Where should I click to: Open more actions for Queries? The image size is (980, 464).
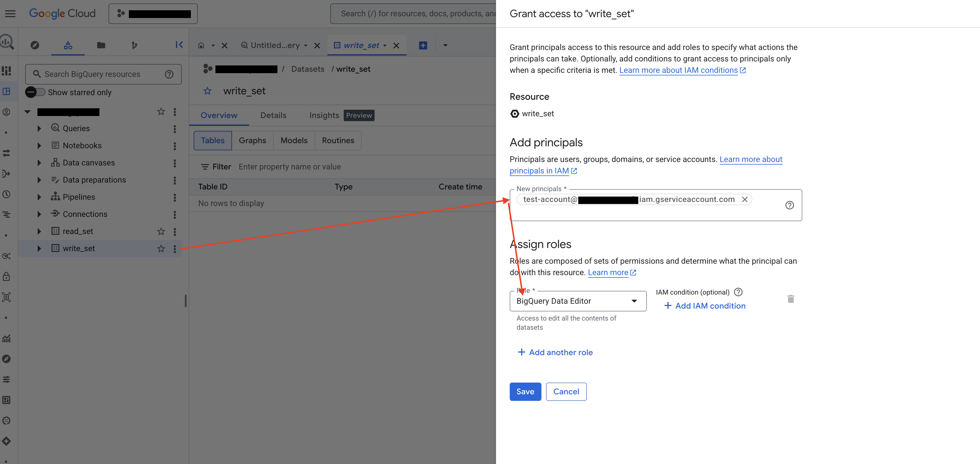[175, 129]
